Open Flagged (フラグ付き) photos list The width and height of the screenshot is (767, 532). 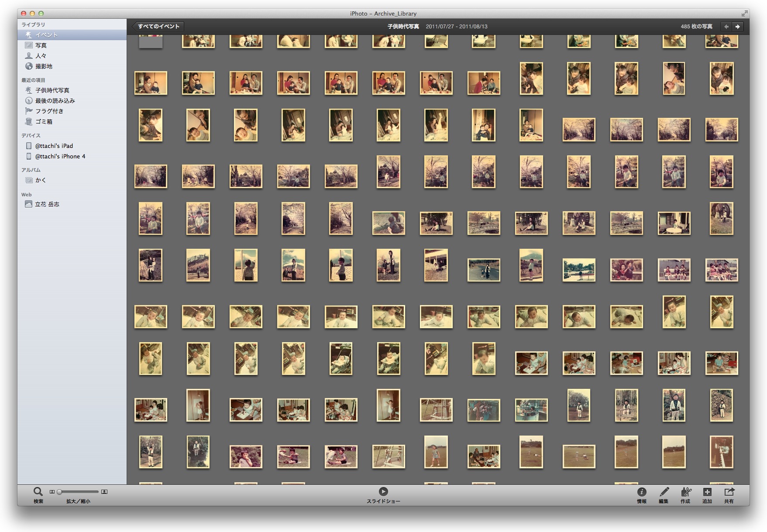49,111
